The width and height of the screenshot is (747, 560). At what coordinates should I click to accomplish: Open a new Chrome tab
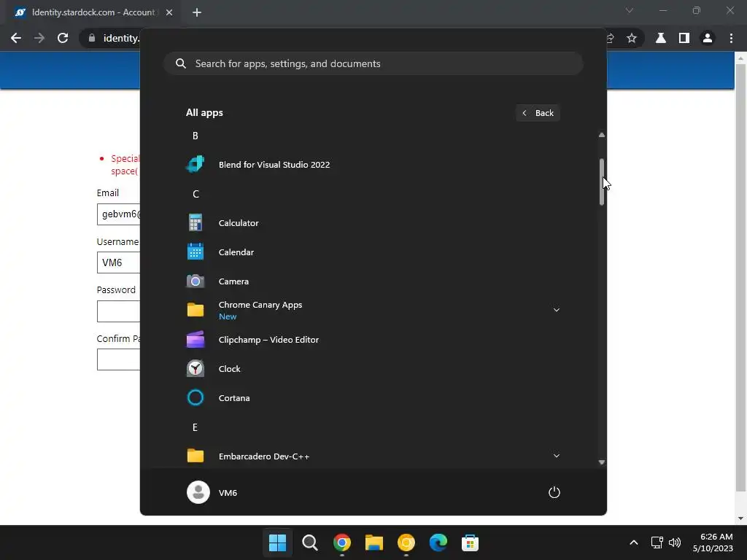[197, 12]
